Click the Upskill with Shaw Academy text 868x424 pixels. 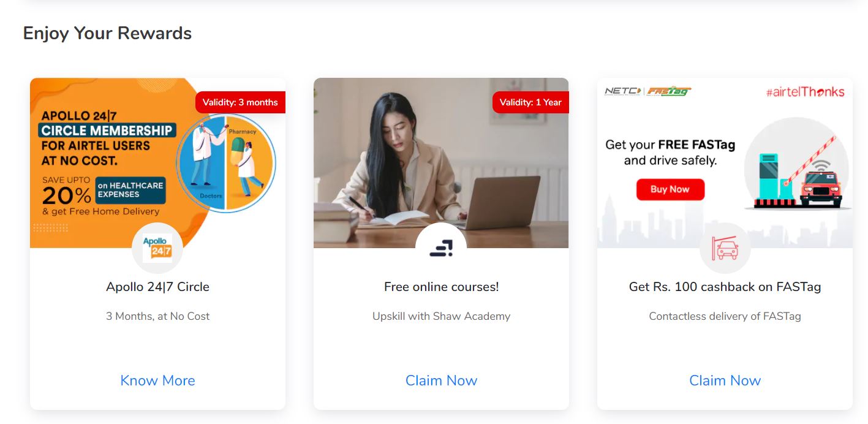pyautogui.click(x=441, y=316)
